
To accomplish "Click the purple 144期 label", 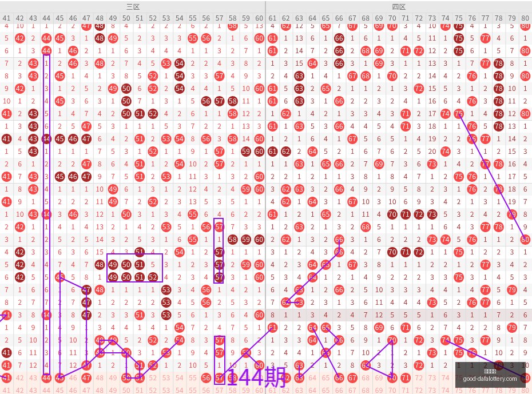I will 256,377.
